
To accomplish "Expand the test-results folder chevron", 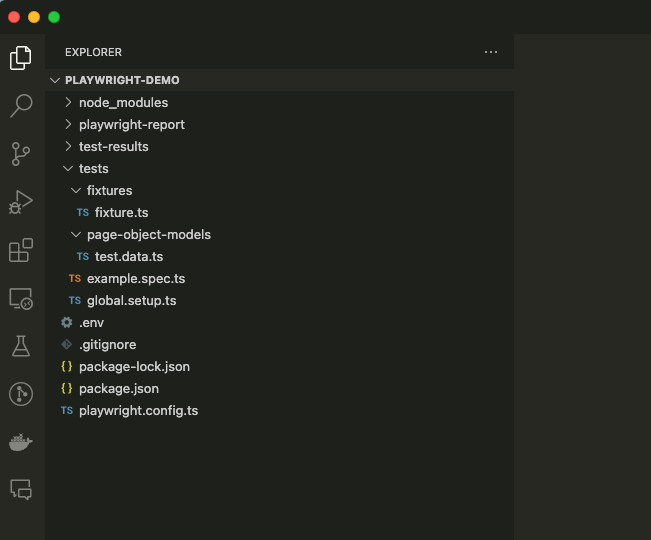I will pos(69,147).
